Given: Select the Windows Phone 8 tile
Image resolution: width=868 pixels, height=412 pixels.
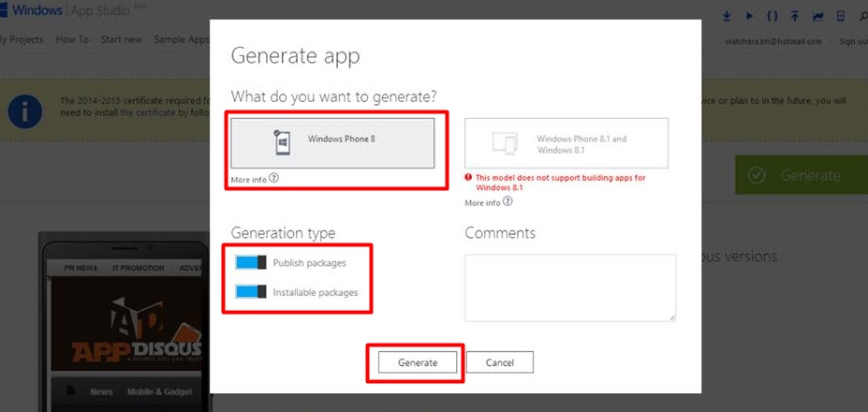Looking at the screenshot, I should pos(332,143).
